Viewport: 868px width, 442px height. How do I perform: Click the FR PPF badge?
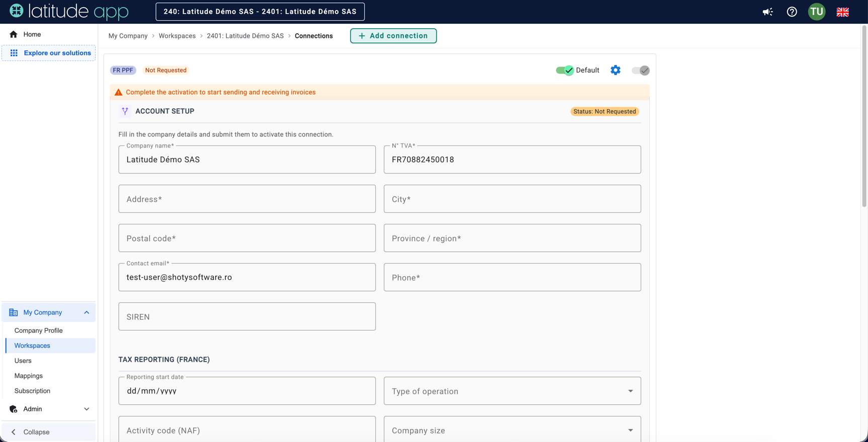tap(123, 70)
